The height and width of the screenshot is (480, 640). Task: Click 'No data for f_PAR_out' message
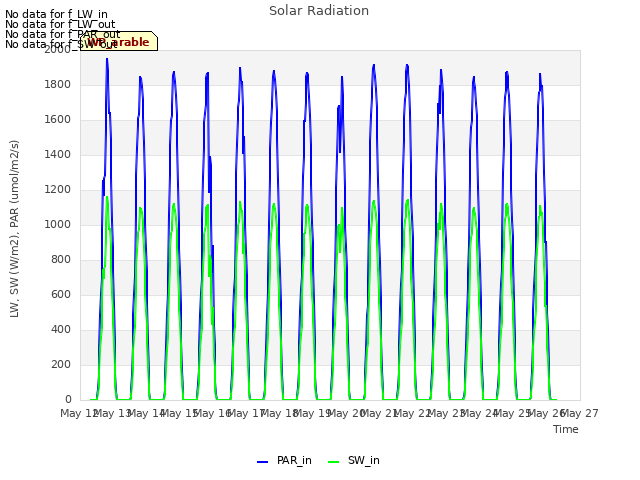click(x=62, y=34)
